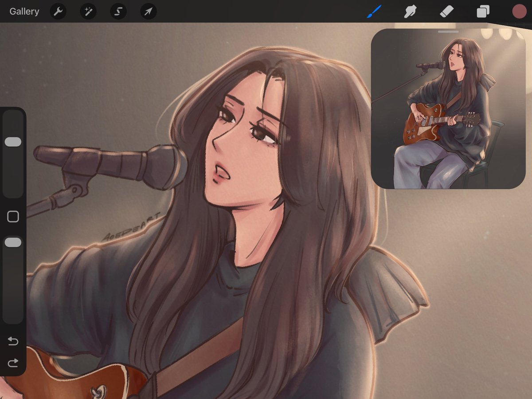Screen dimensions: 532x399
Task: Open the Layers panel
Action: (483, 12)
